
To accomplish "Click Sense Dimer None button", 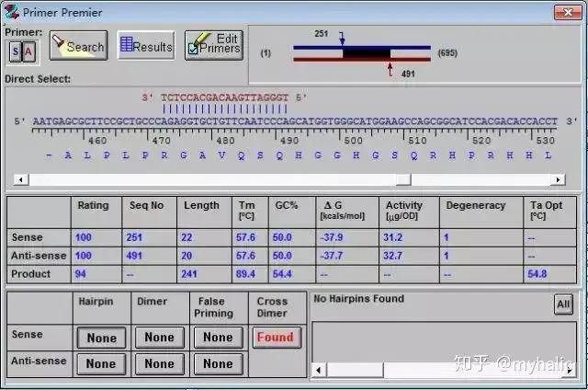I will 160,337.
